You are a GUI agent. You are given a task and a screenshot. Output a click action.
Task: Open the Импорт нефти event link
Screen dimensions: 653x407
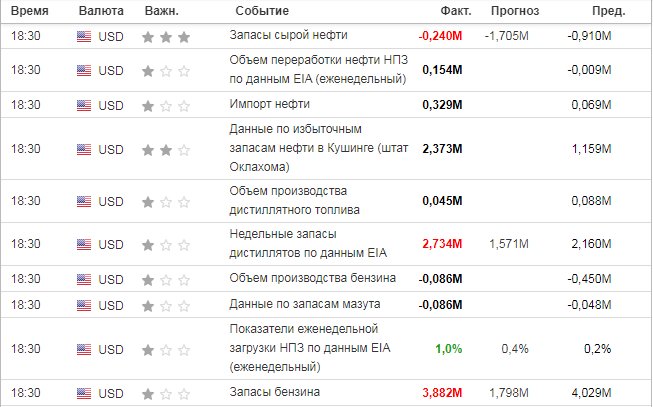[x=269, y=104]
